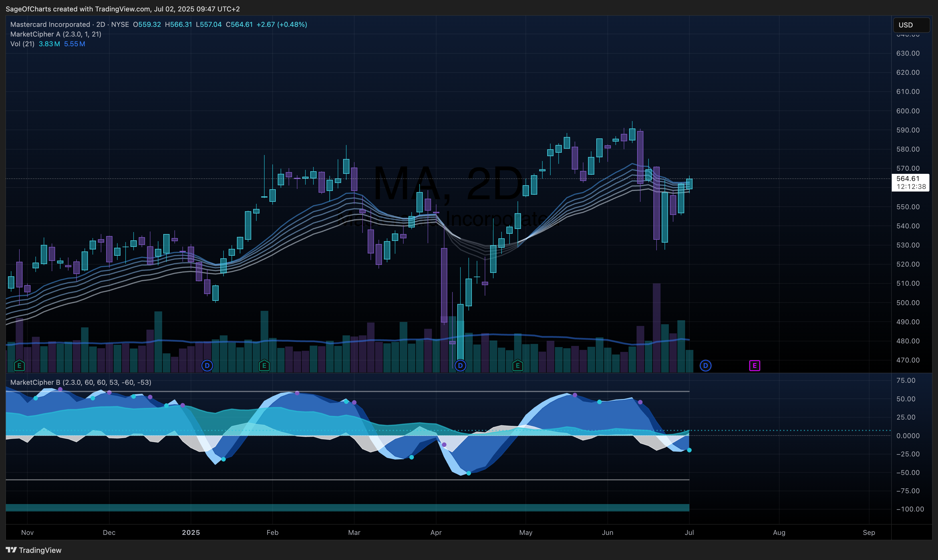Click the Feb label on time axis

click(x=272, y=532)
